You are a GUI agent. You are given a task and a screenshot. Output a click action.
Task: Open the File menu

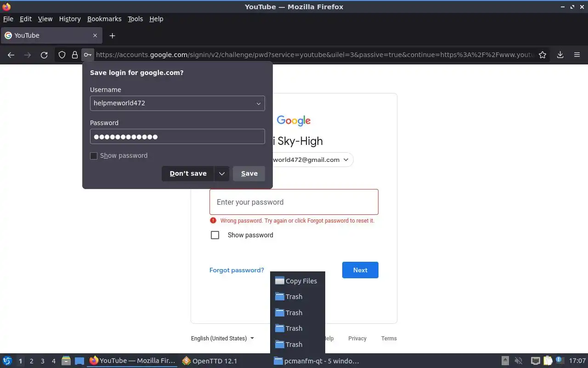(8, 19)
